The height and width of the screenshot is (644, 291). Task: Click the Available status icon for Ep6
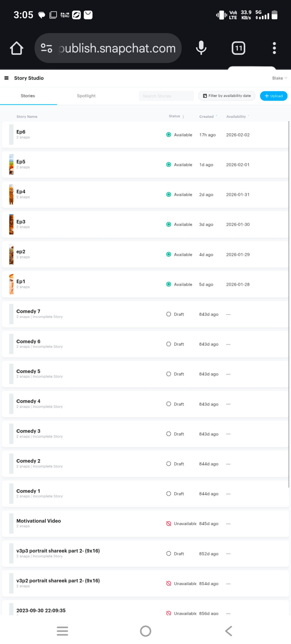coord(169,135)
